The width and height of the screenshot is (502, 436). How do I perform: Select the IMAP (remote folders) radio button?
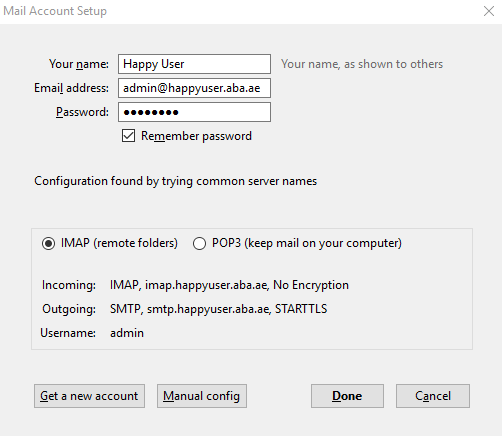48,243
